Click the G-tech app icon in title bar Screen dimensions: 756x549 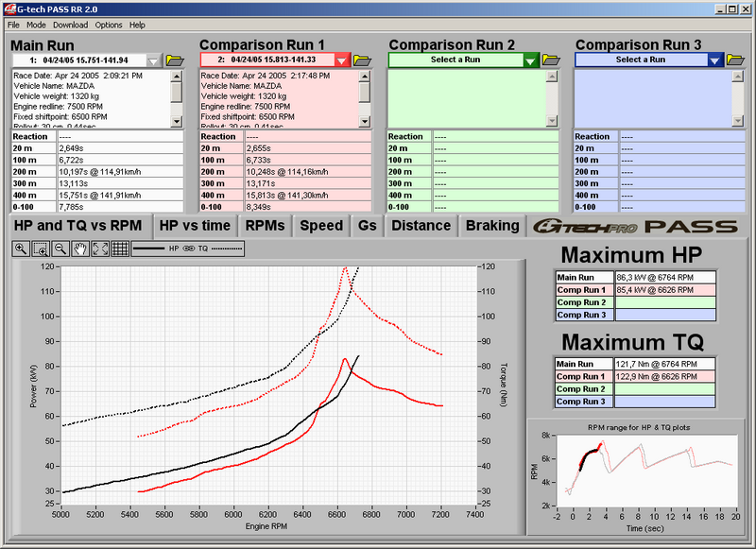[9, 9]
